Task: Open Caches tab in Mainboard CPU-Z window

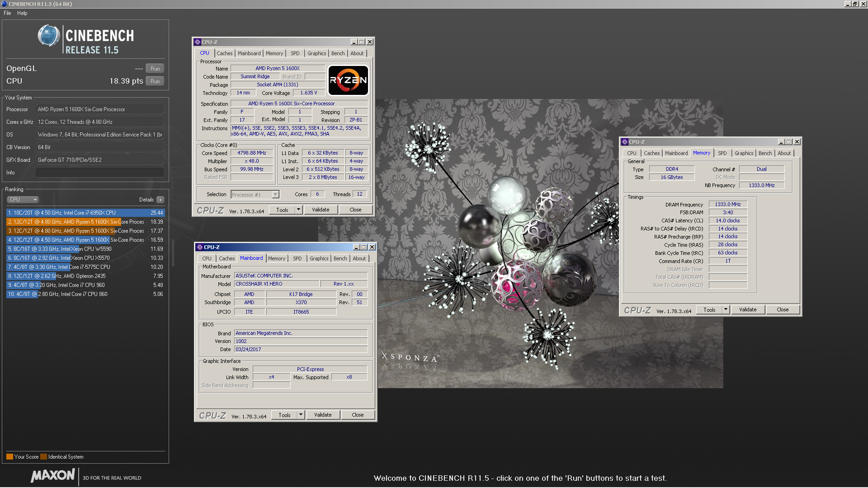Action: pos(227,258)
